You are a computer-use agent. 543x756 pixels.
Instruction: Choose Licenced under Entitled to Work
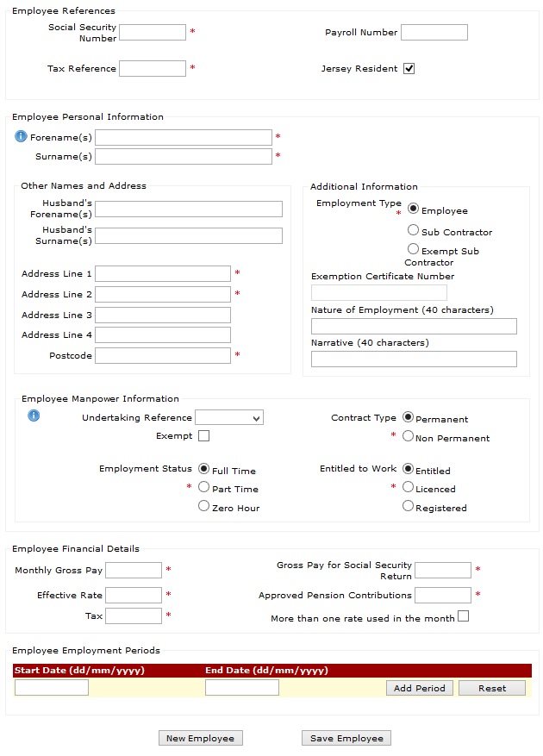click(408, 487)
